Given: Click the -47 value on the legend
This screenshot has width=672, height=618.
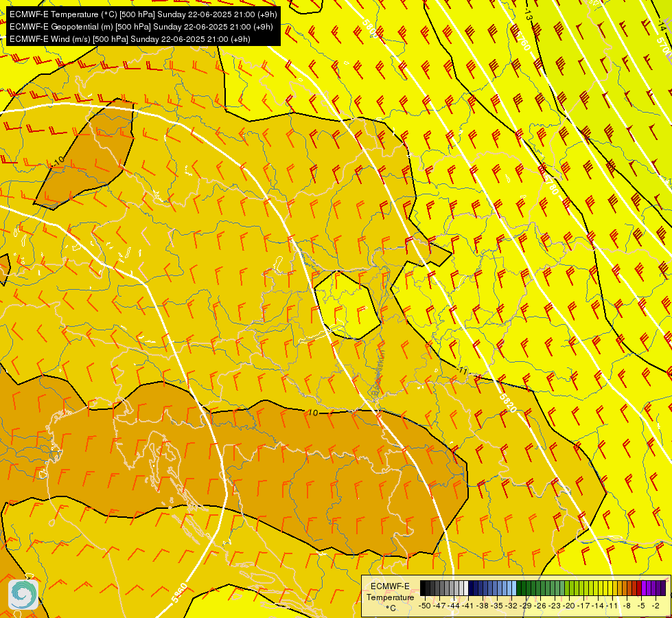Looking at the screenshot, I should (x=439, y=606).
